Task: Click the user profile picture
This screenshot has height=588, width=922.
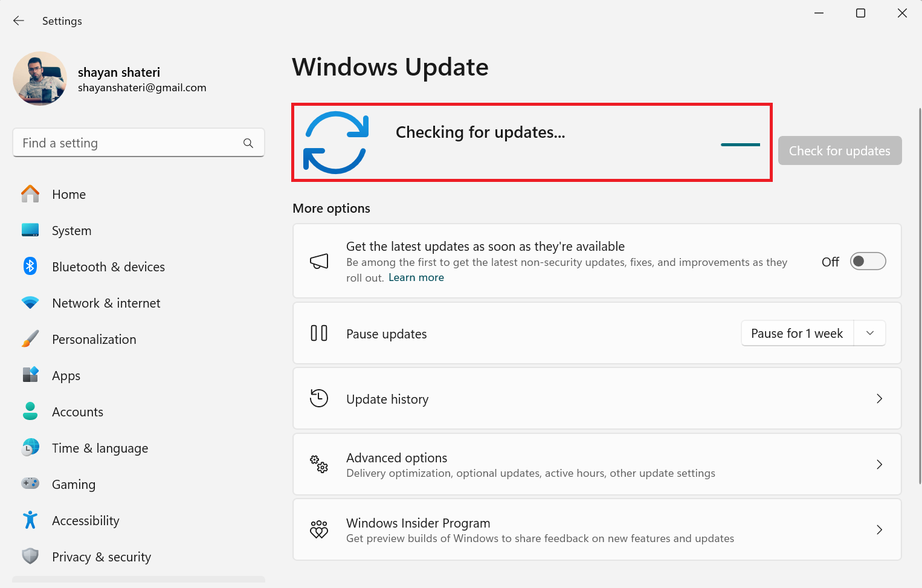Action: pos(40,79)
